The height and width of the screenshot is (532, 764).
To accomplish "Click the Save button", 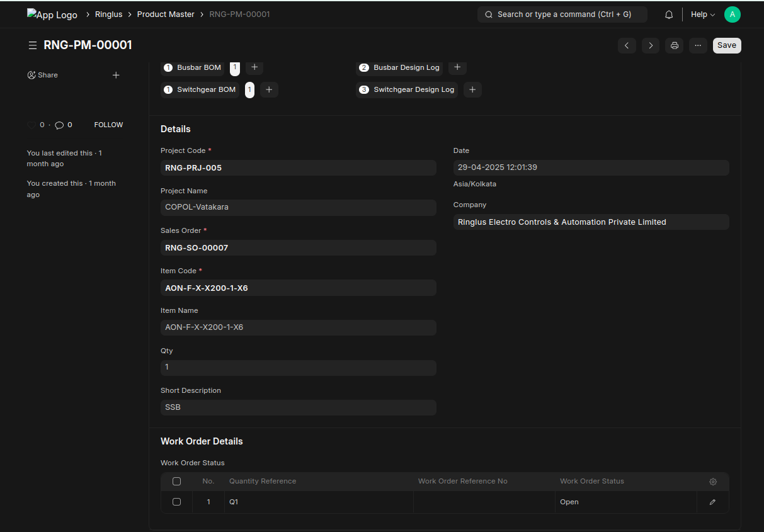I will 726,45.
